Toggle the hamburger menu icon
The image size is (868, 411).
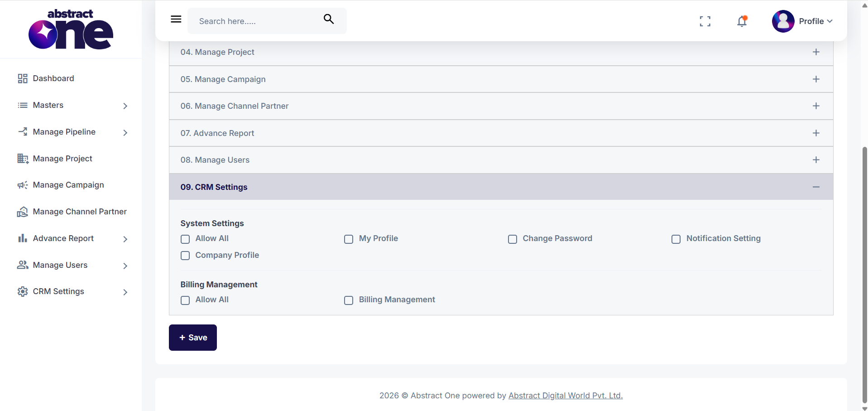(x=176, y=19)
